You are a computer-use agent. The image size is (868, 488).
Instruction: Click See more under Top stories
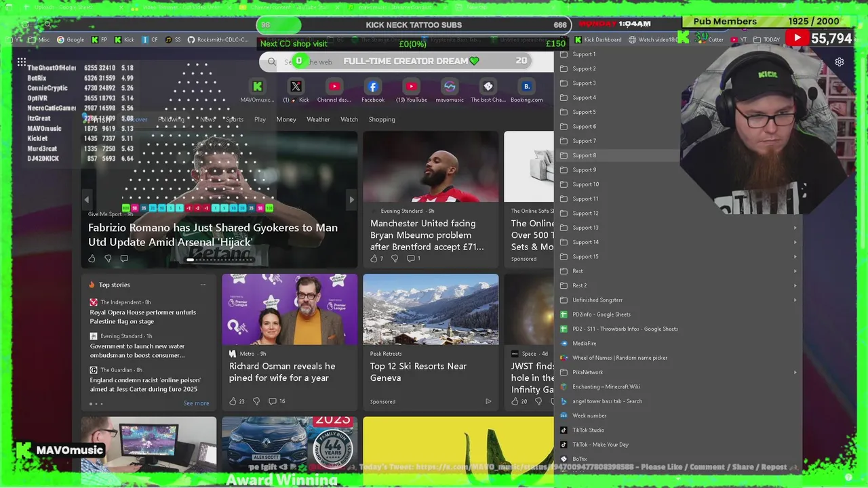pyautogui.click(x=196, y=403)
